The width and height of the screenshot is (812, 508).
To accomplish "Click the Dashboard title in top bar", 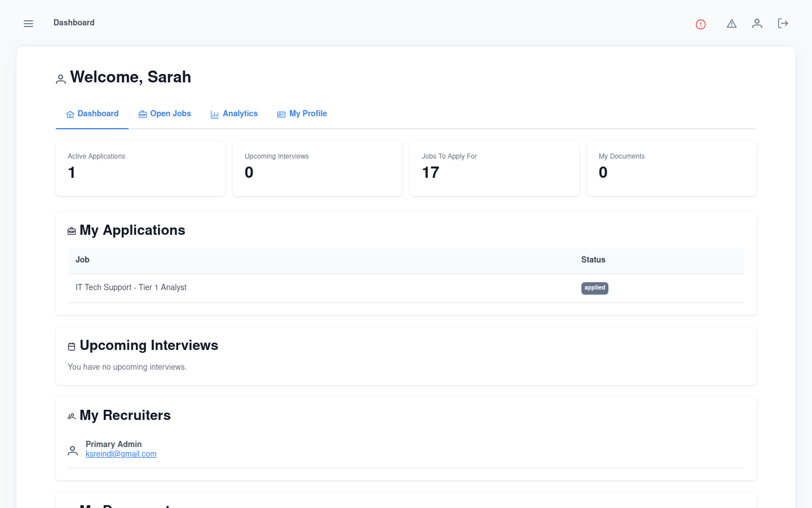I will tap(74, 23).
